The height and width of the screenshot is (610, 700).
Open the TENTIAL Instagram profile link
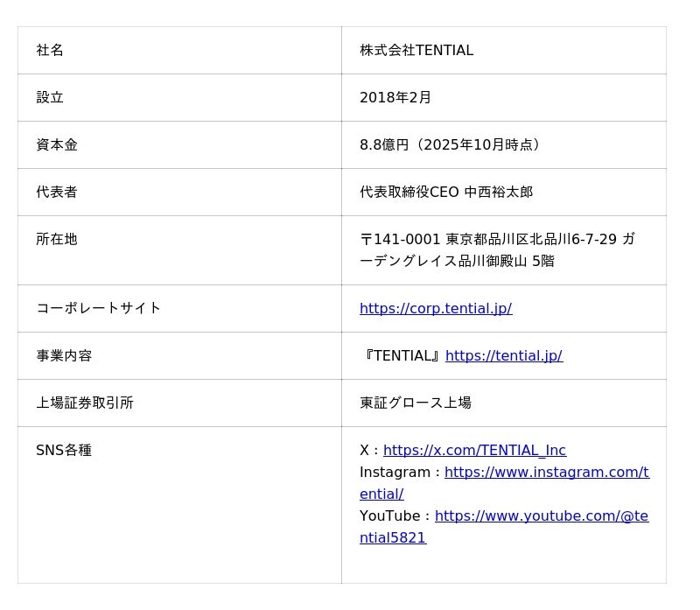[546, 473]
